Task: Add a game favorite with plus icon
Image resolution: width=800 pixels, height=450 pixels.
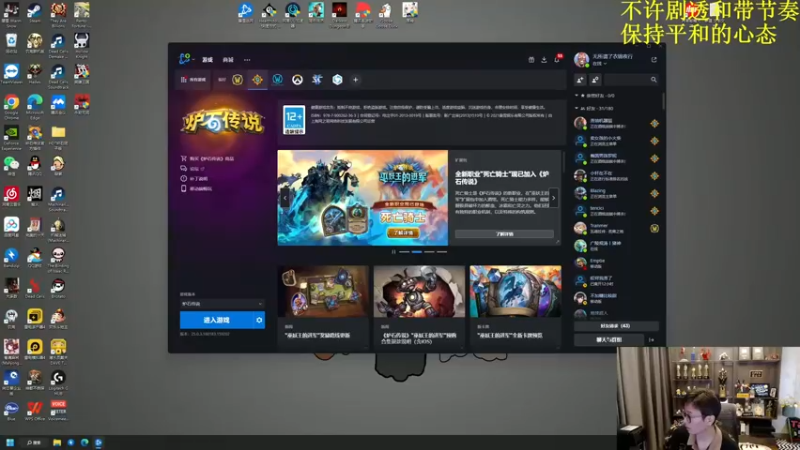Action: [356, 80]
